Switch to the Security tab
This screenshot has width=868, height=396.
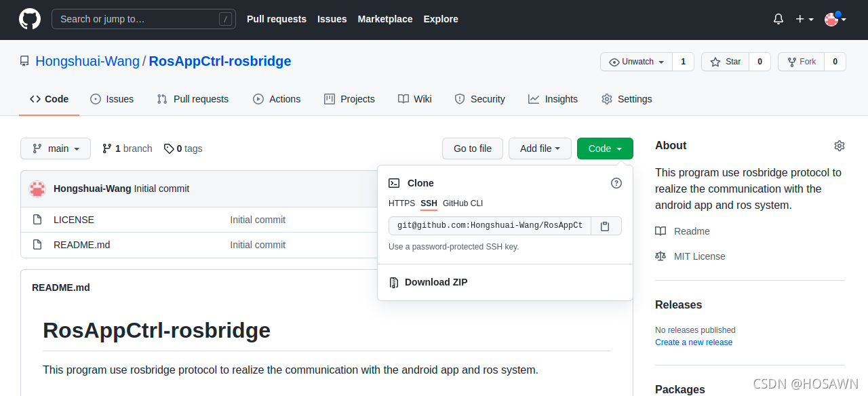pos(479,99)
